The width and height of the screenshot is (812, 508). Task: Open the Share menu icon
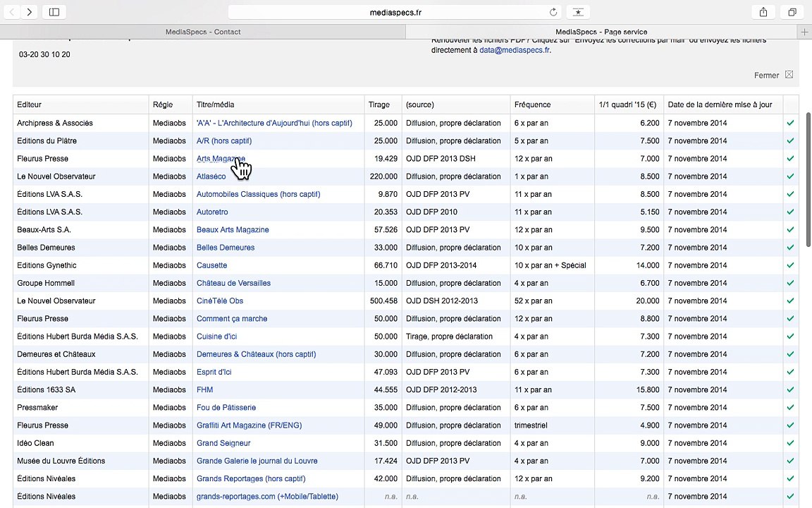tap(763, 12)
